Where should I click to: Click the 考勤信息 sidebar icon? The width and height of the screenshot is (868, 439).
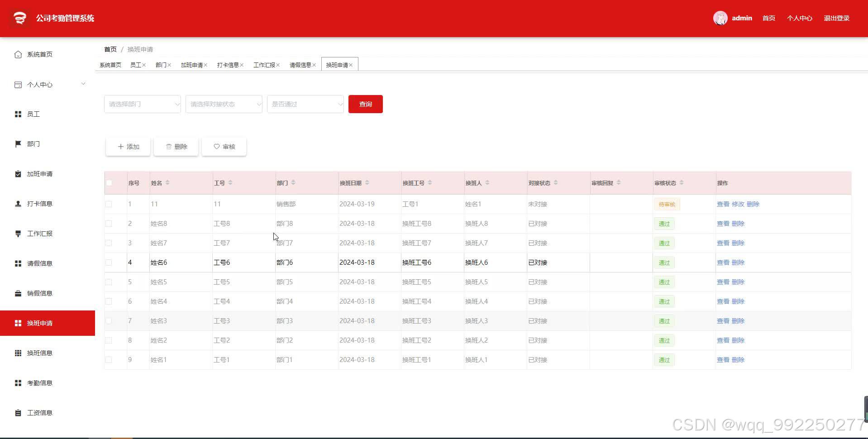(18, 383)
